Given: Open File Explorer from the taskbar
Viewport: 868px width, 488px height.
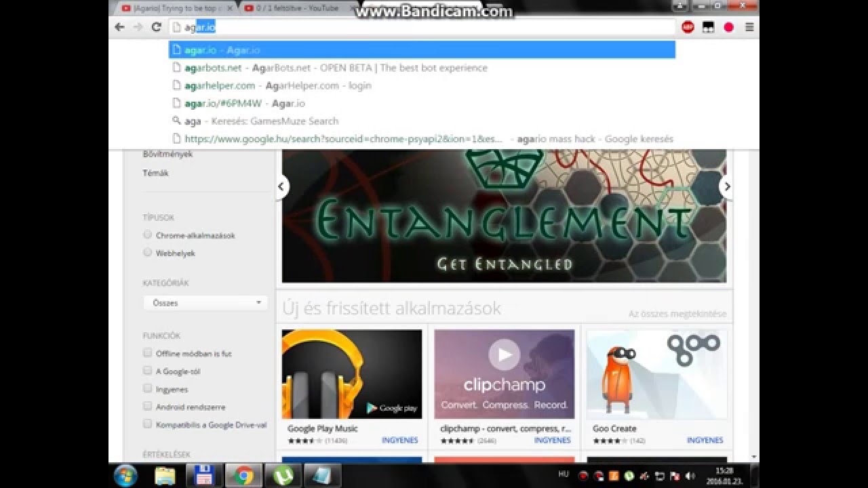Looking at the screenshot, I should tap(165, 476).
